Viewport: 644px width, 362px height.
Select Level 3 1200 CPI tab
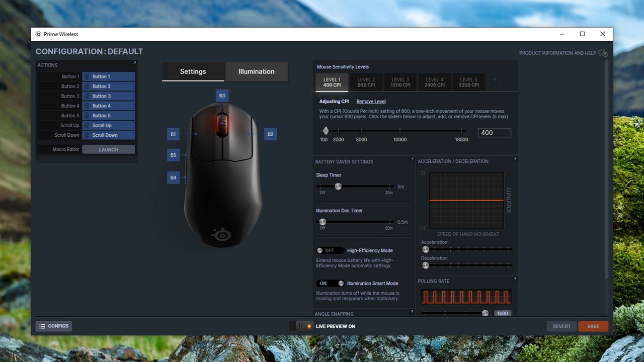(400, 82)
